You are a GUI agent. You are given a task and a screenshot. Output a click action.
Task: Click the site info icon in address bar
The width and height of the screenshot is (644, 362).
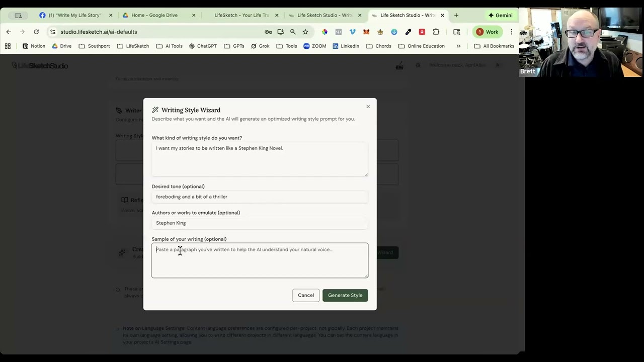(x=53, y=32)
